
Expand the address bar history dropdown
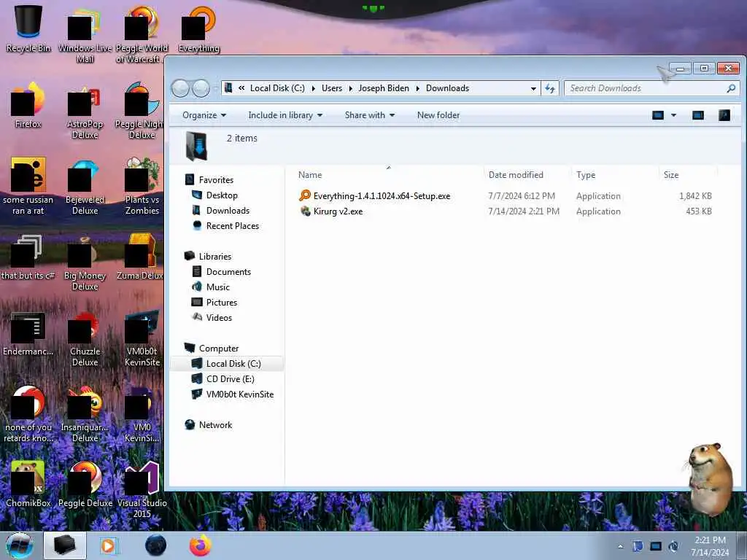pos(533,88)
